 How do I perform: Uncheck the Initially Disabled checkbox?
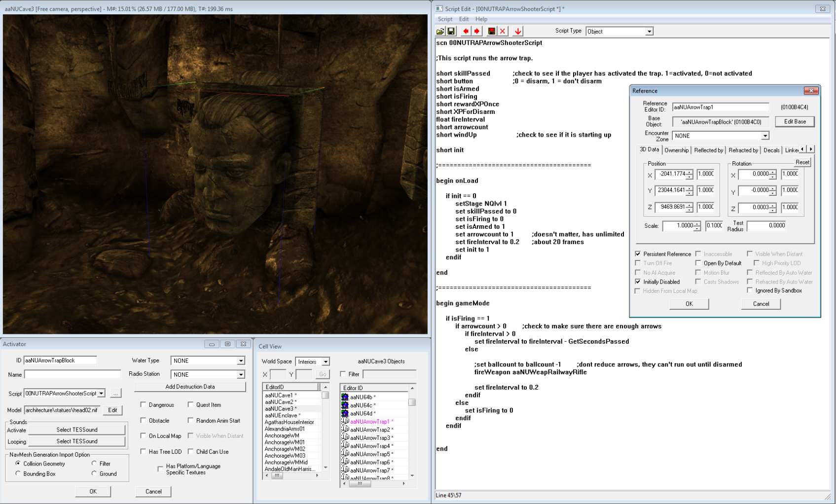[638, 282]
